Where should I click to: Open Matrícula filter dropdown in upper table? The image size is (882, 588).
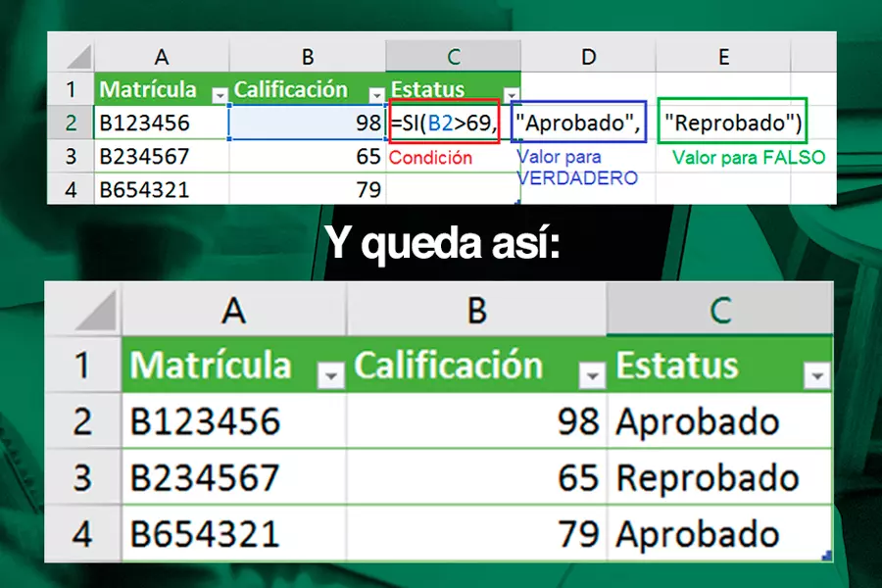click(x=220, y=96)
